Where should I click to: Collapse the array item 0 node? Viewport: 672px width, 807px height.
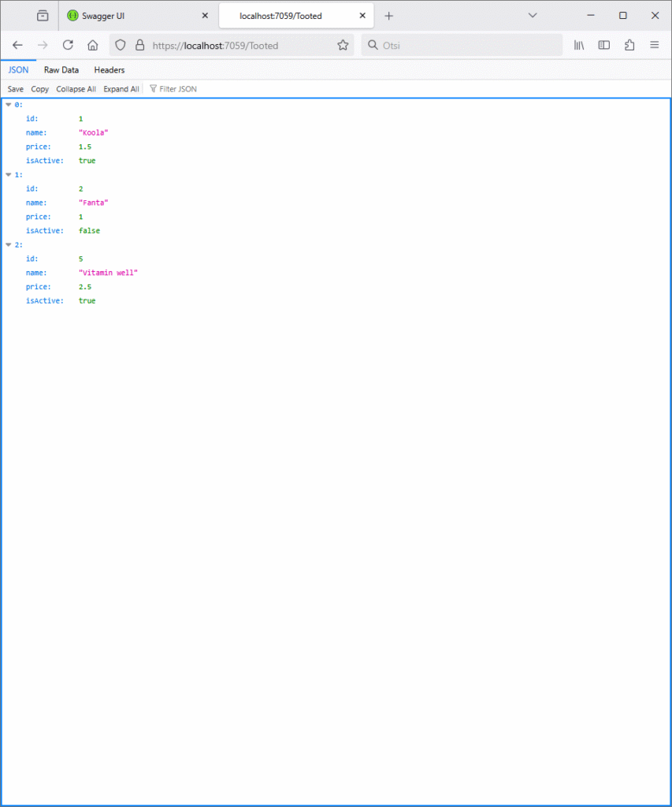9,105
